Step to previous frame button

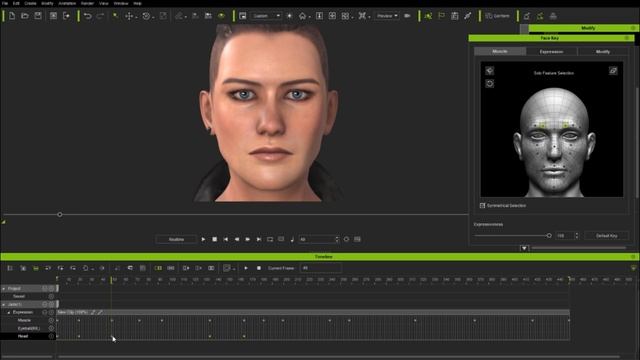click(x=237, y=239)
